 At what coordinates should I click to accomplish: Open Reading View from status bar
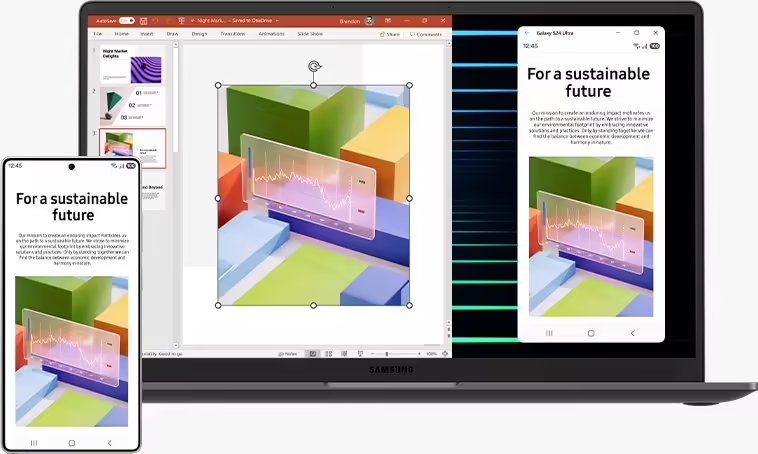pyautogui.click(x=345, y=353)
